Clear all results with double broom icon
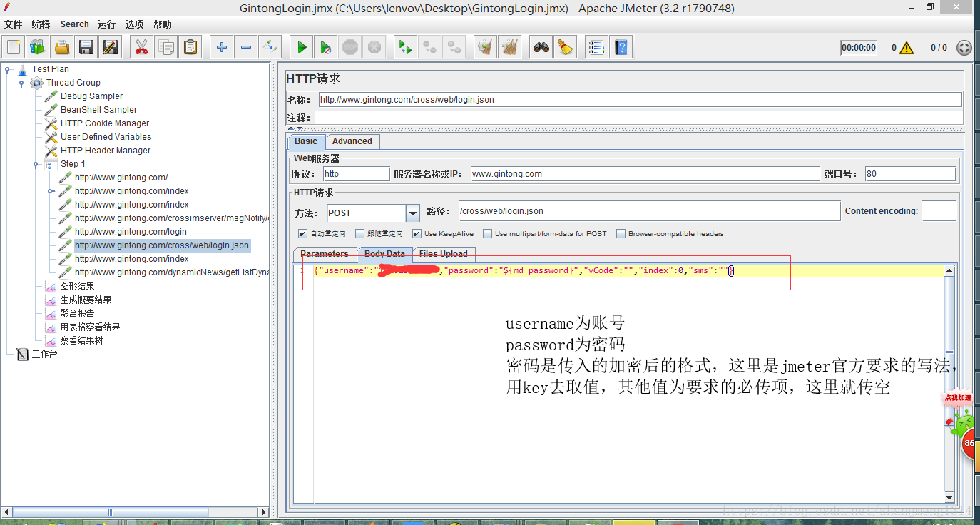980x525 pixels. click(x=509, y=47)
